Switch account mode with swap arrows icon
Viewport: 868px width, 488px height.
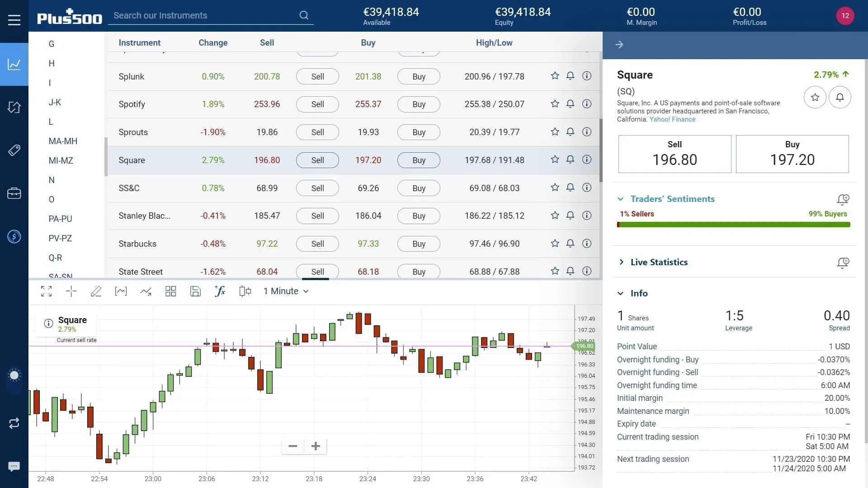pos(14,423)
